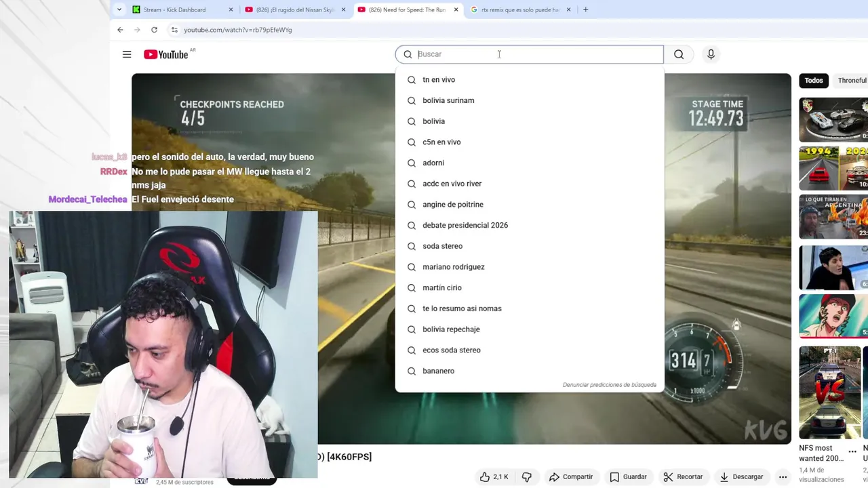Open the tab search dropdown arrow
Viewport: 868px width, 488px height.
(119, 9)
